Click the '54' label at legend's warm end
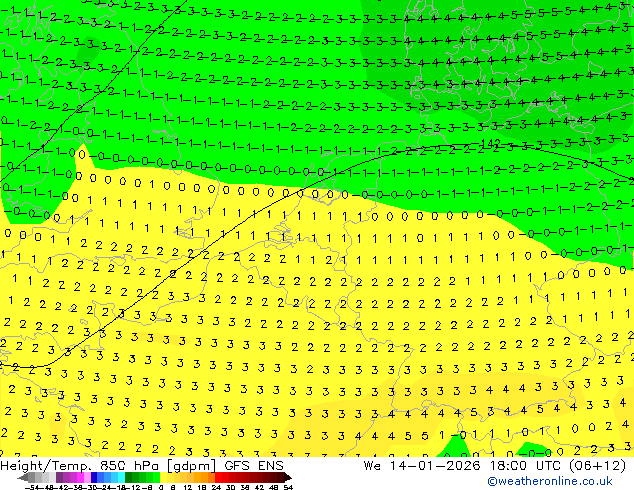Image resolution: width=634 pixels, height=490 pixels. (x=288, y=487)
